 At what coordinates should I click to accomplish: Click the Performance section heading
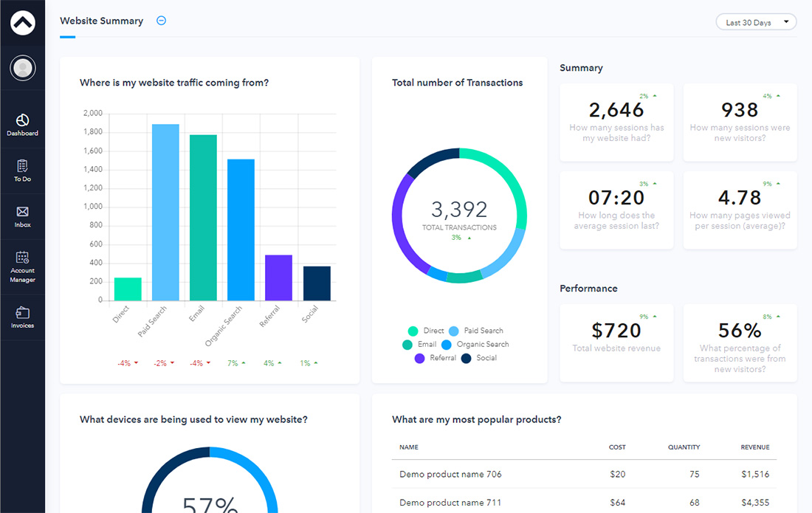point(588,289)
